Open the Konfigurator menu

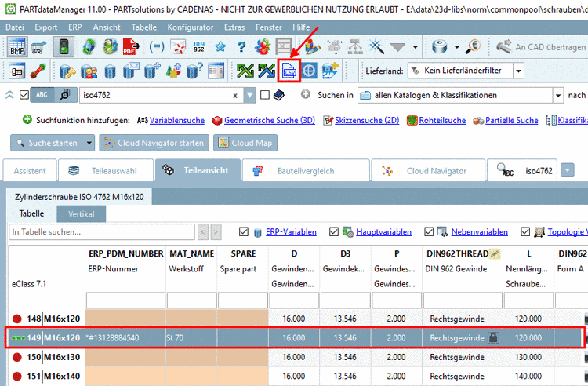(191, 27)
